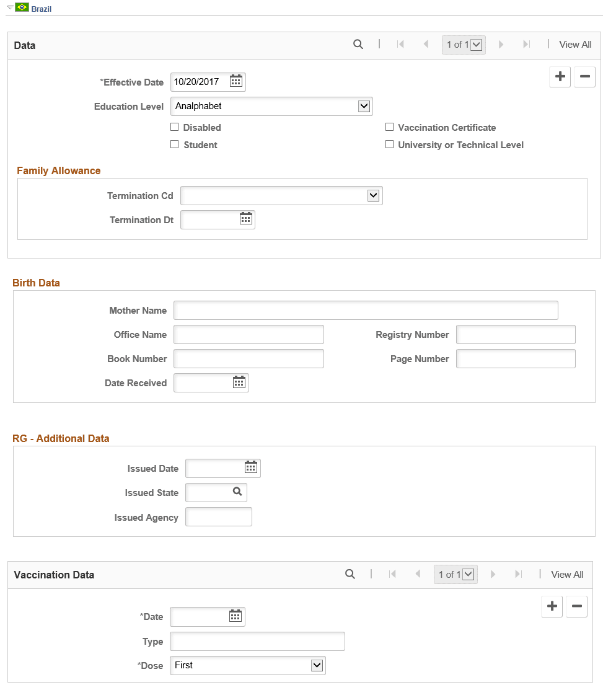
Task: Click the search icon in Vaccination Data header
Action: (350, 574)
